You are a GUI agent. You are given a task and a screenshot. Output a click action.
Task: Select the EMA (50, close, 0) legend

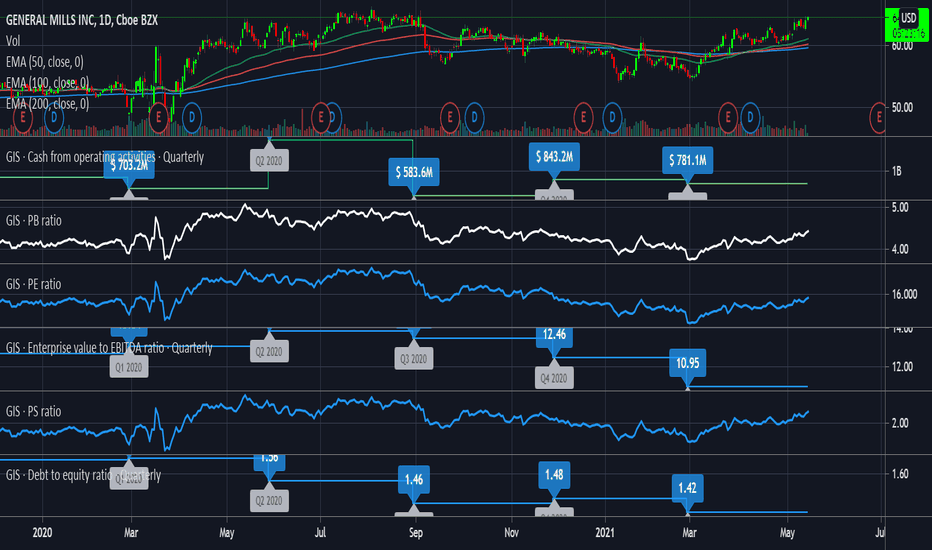point(45,62)
